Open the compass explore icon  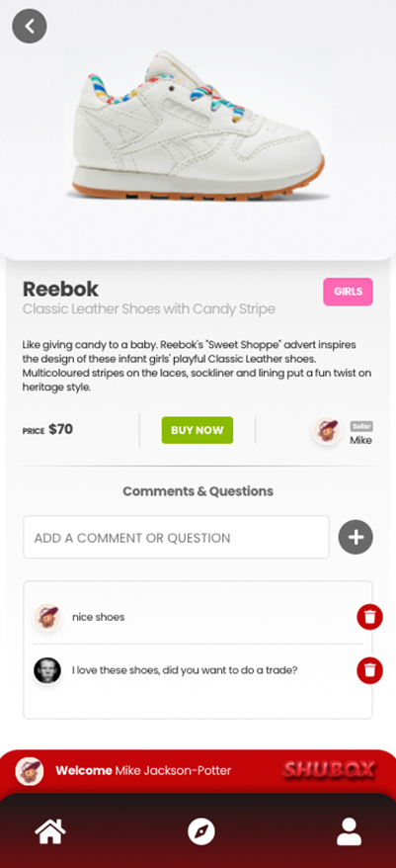[200, 831]
